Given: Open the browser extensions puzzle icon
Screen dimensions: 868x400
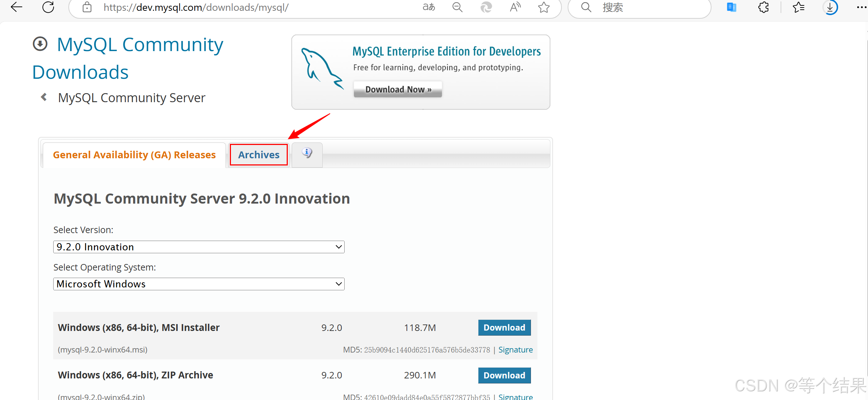Looking at the screenshot, I should (763, 7).
